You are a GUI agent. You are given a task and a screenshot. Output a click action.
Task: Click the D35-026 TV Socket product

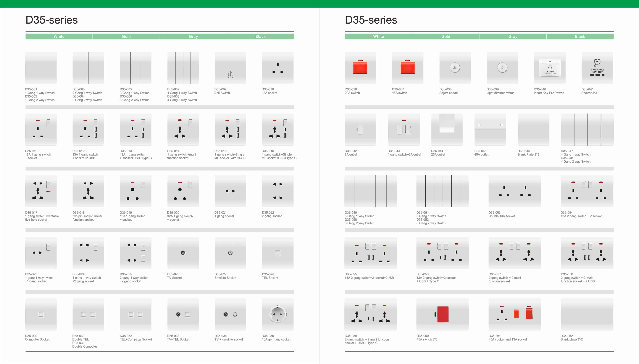pos(183,253)
